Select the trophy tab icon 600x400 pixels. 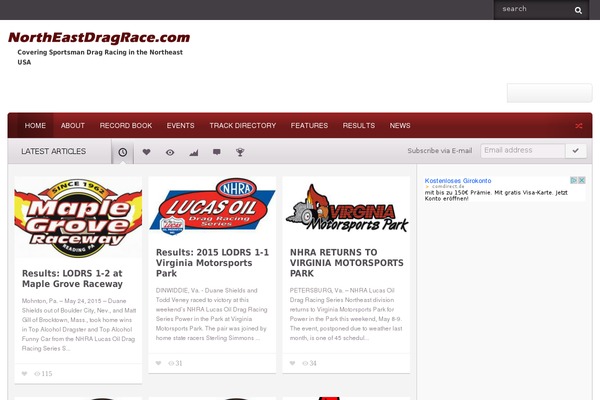pyautogui.click(x=240, y=152)
